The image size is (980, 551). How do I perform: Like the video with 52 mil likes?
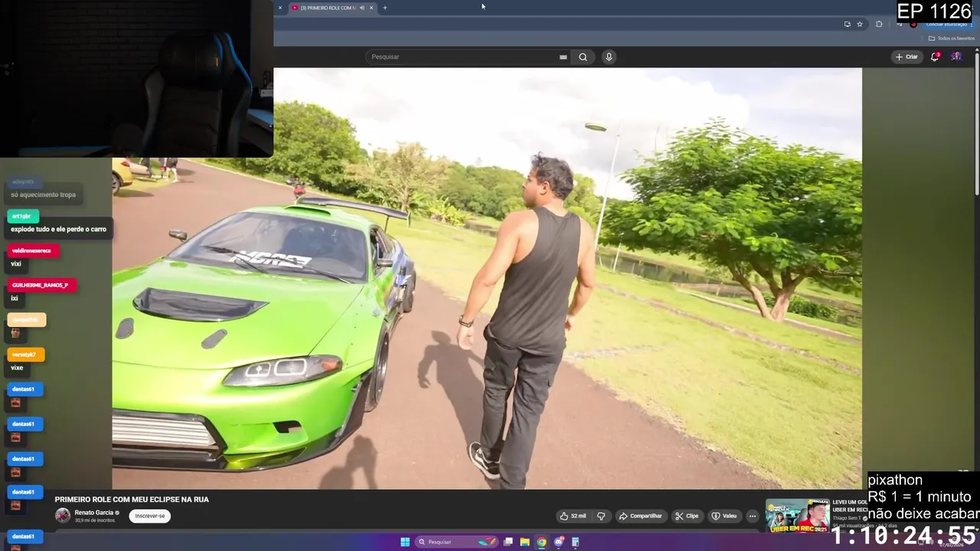point(573,516)
